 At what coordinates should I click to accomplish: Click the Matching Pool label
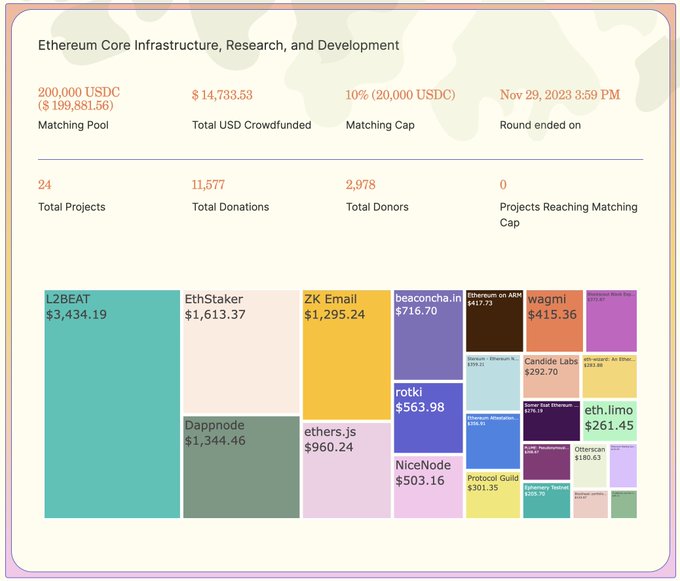point(73,125)
